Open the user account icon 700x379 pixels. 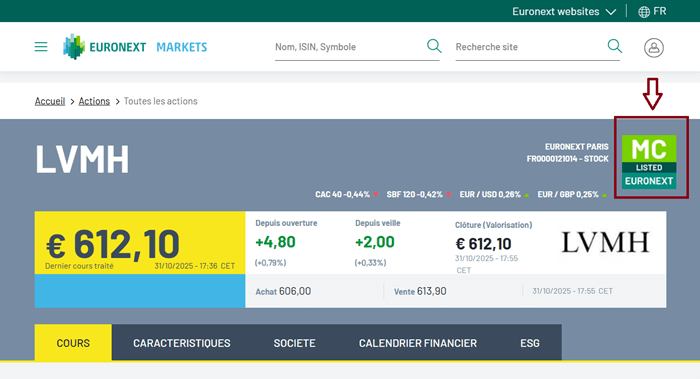pos(654,47)
